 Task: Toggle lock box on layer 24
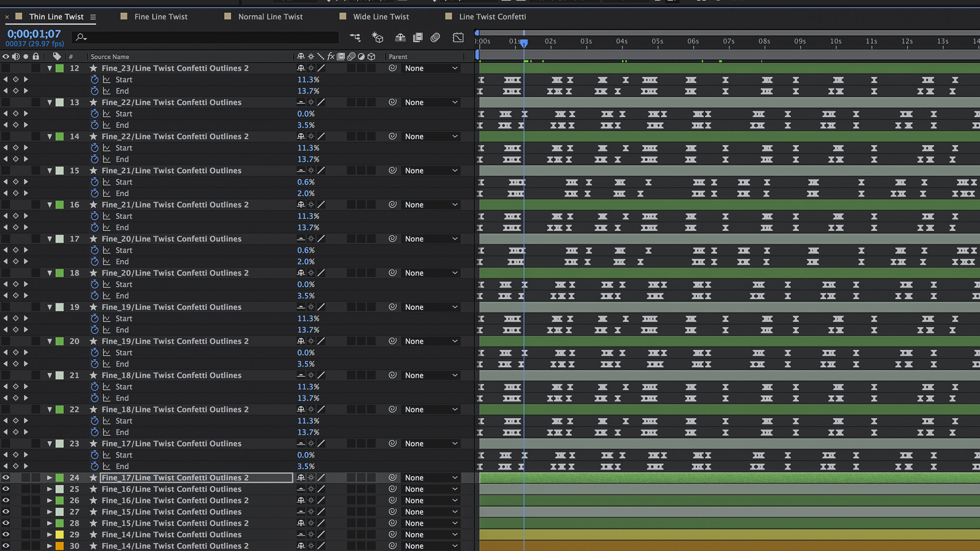(x=36, y=478)
